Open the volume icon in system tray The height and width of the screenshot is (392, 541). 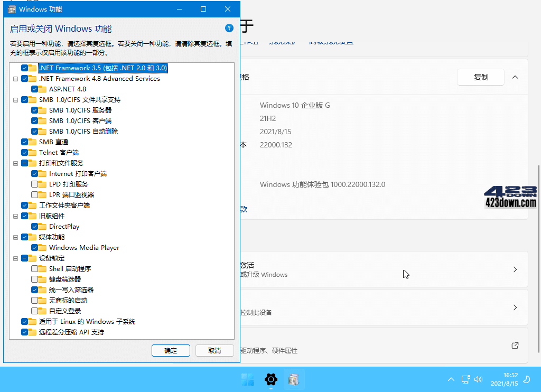(478, 379)
